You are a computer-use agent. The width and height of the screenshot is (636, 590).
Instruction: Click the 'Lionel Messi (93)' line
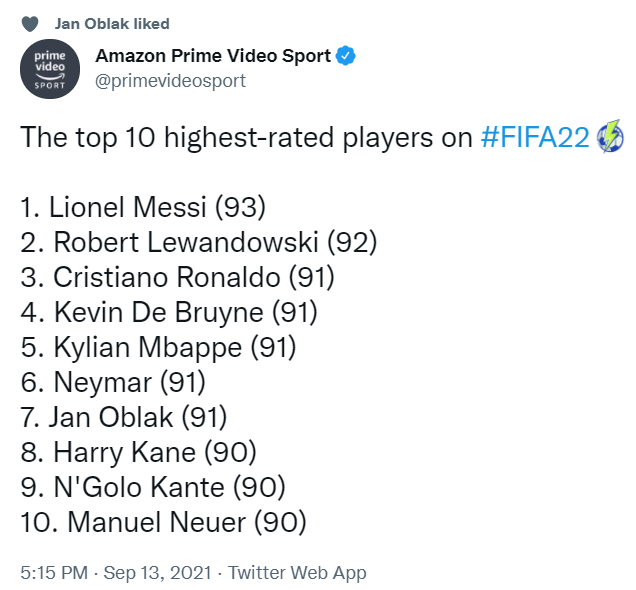[143, 207]
